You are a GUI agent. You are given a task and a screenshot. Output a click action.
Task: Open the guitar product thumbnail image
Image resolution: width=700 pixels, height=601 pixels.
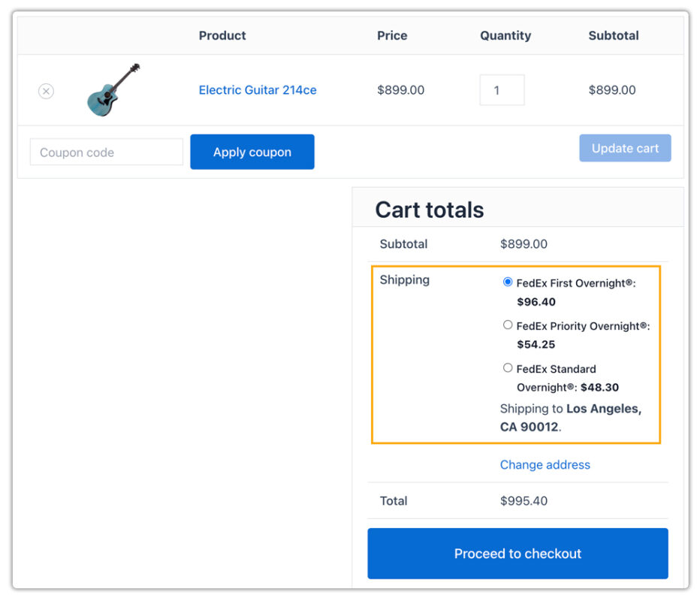coord(113,89)
